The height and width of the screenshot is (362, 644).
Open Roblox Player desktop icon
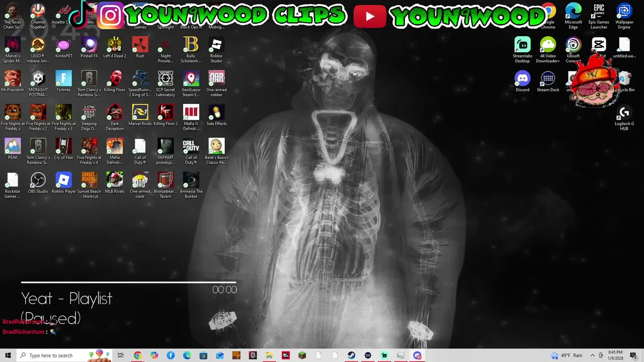point(63,183)
